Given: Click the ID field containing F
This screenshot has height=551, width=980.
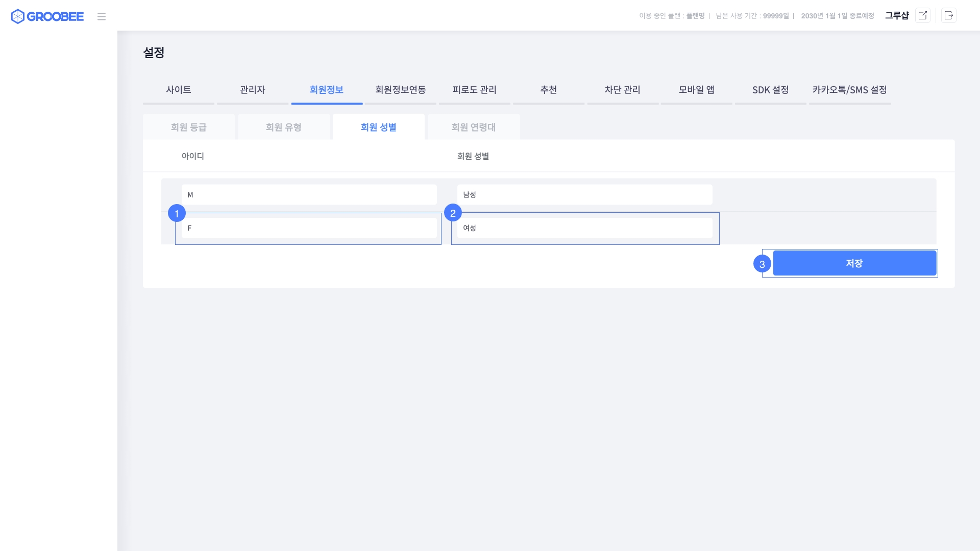Looking at the screenshot, I should 309,228.
